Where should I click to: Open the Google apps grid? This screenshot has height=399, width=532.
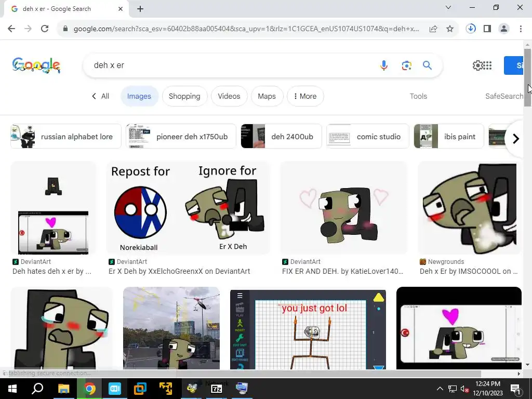(487, 65)
